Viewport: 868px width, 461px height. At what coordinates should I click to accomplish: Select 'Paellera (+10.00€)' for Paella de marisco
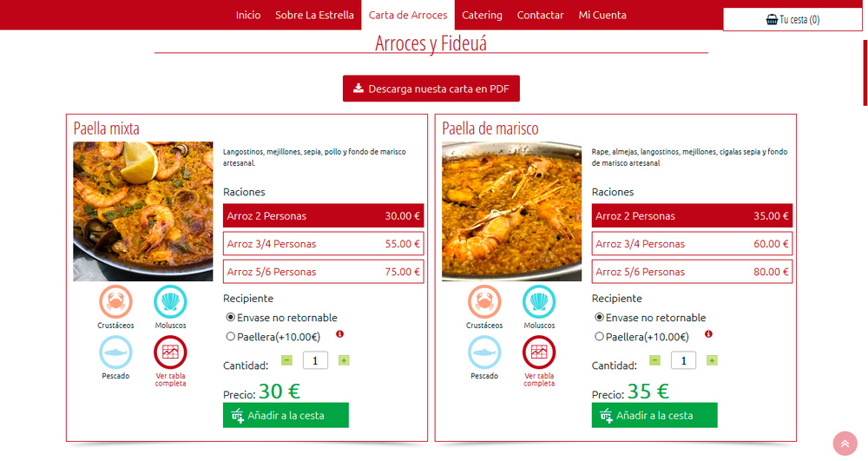pos(600,337)
